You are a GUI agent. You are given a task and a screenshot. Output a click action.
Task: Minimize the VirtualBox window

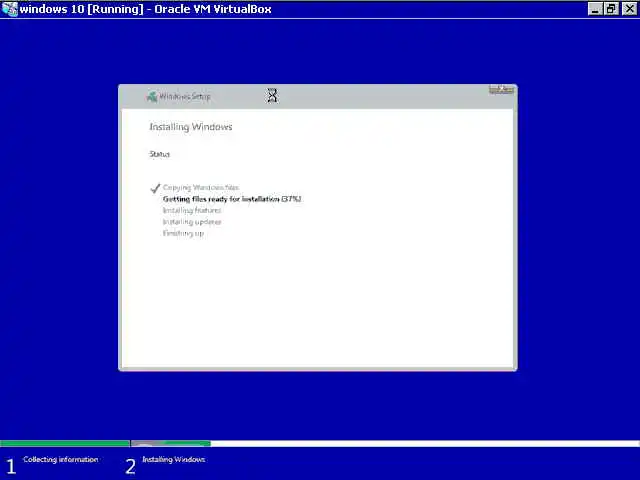(595, 9)
